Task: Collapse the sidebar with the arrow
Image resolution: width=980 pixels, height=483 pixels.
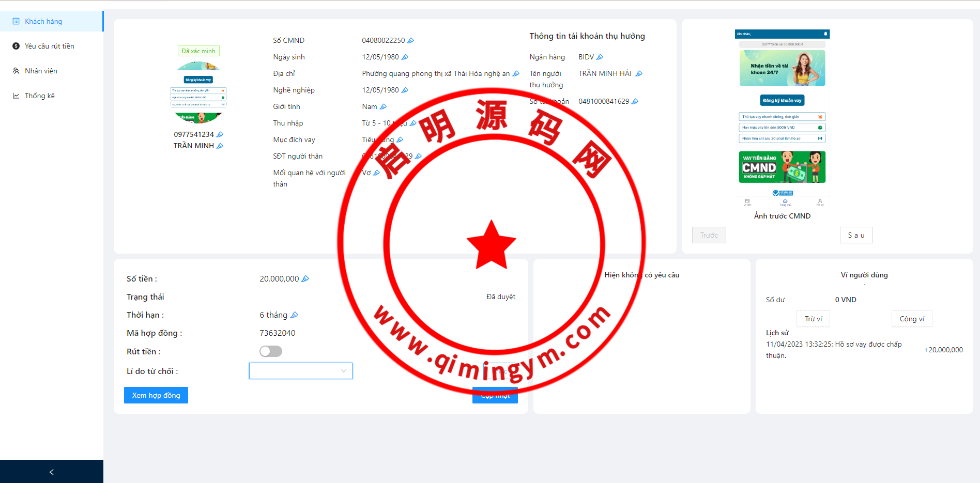Action: click(x=51, y=472)
